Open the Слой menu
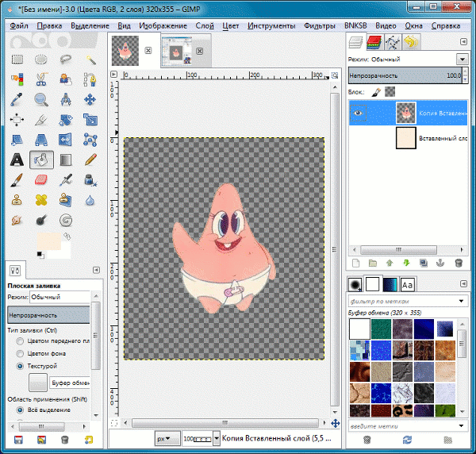 click(205, 26)
